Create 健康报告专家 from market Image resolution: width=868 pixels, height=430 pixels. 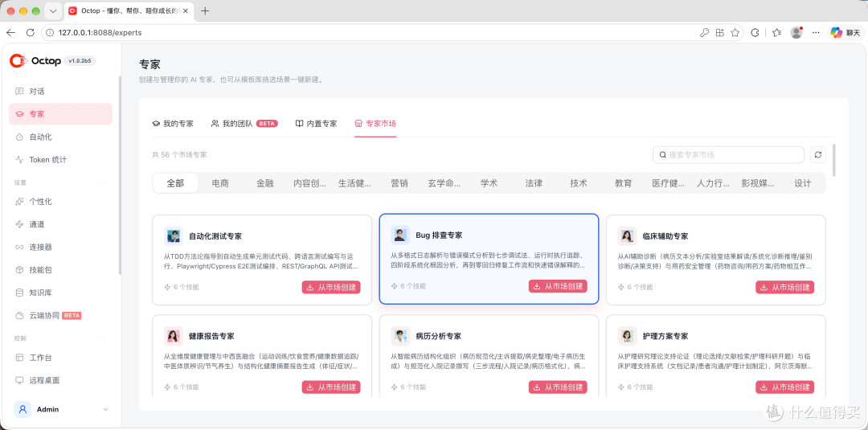(x=331, y=387)
